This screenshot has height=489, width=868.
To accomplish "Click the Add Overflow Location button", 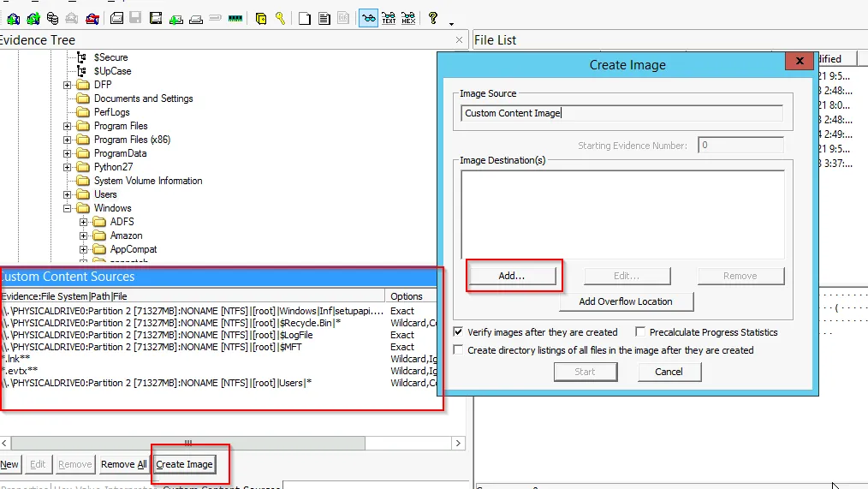I will click(x=626, y=301).
